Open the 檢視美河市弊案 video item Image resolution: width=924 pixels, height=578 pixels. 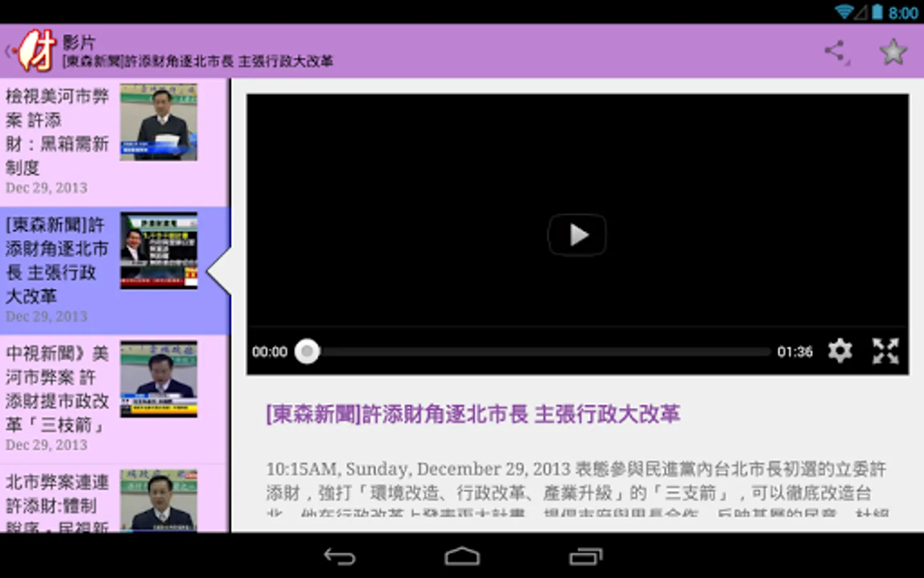click(114, 143)
